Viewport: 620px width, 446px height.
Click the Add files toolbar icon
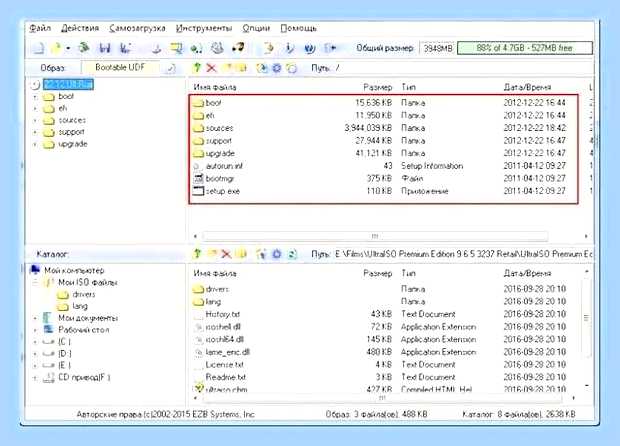269,48
